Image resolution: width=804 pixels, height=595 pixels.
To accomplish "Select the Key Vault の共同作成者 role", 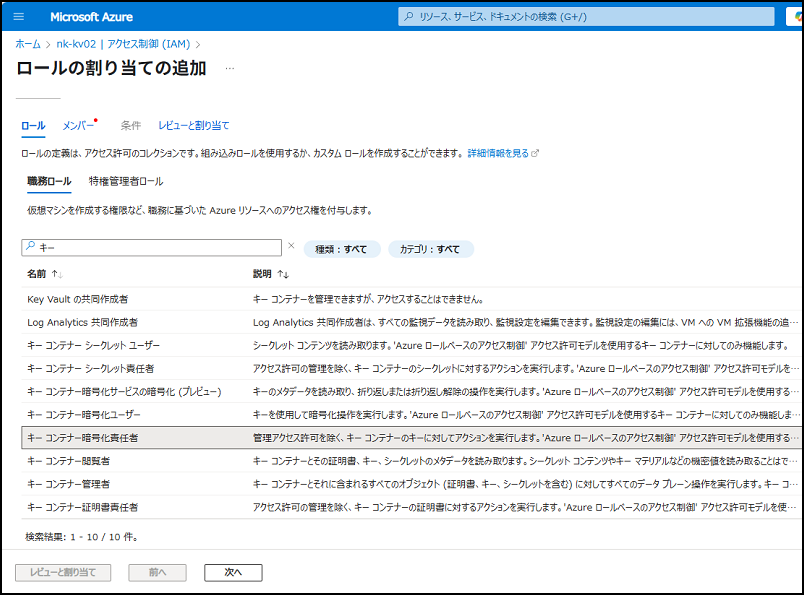I will (411, 299).
